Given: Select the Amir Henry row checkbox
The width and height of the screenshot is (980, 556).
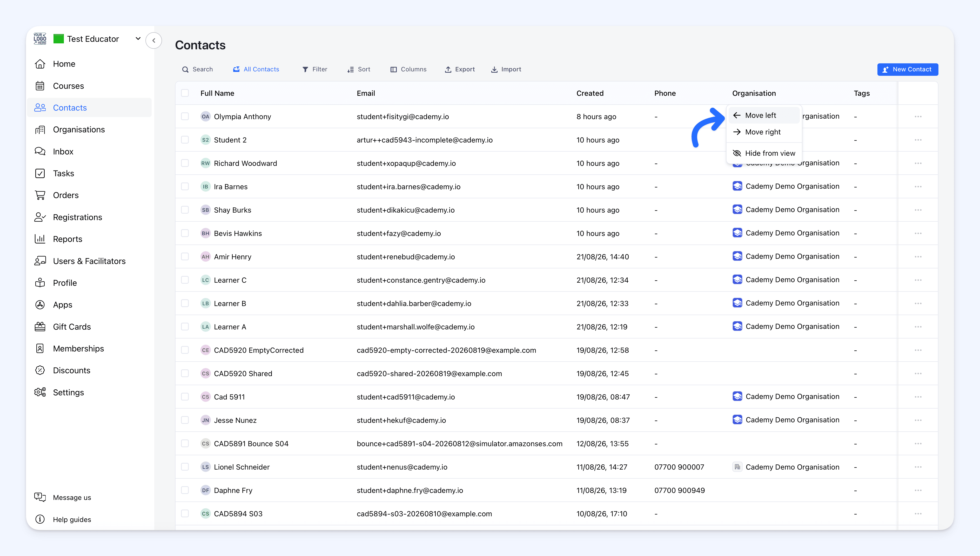Looking at the screenshot, I should [185, 257].
